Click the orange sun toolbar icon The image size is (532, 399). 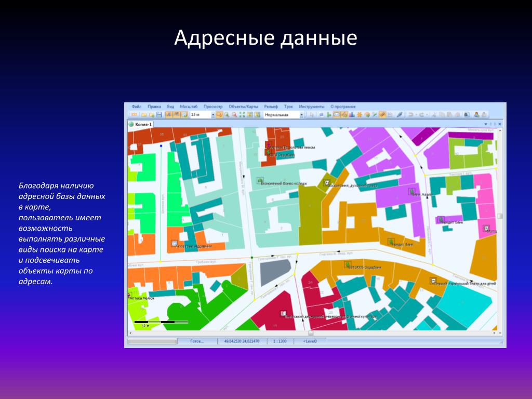click(360, 115)
